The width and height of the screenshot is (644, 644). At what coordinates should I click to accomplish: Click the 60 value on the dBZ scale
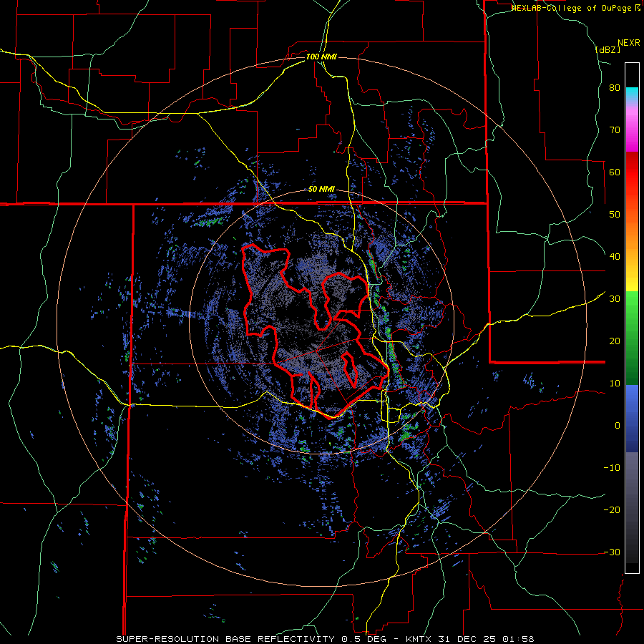[x=615, y=172]
